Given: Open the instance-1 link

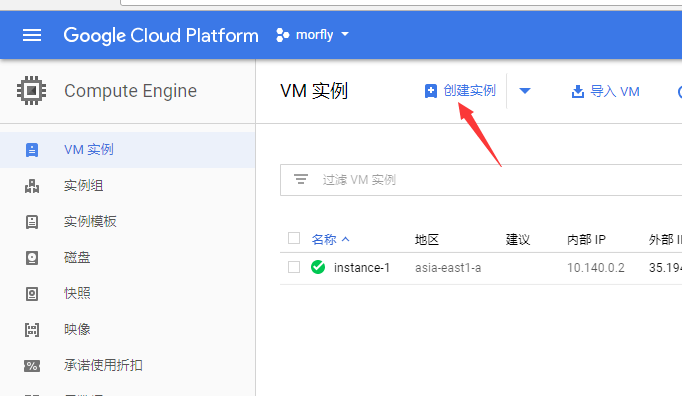Looking at the screenshot, I should [x=362, y=268].
